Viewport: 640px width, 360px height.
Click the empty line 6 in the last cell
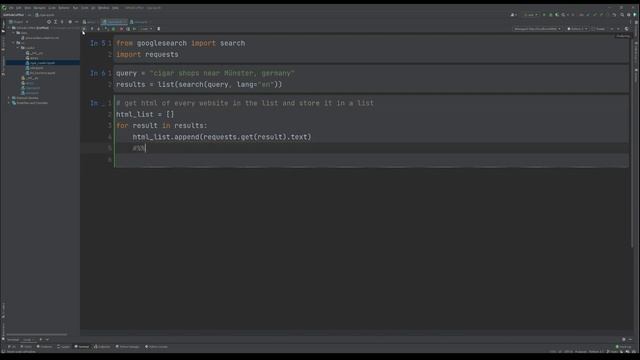pos(371,160)
